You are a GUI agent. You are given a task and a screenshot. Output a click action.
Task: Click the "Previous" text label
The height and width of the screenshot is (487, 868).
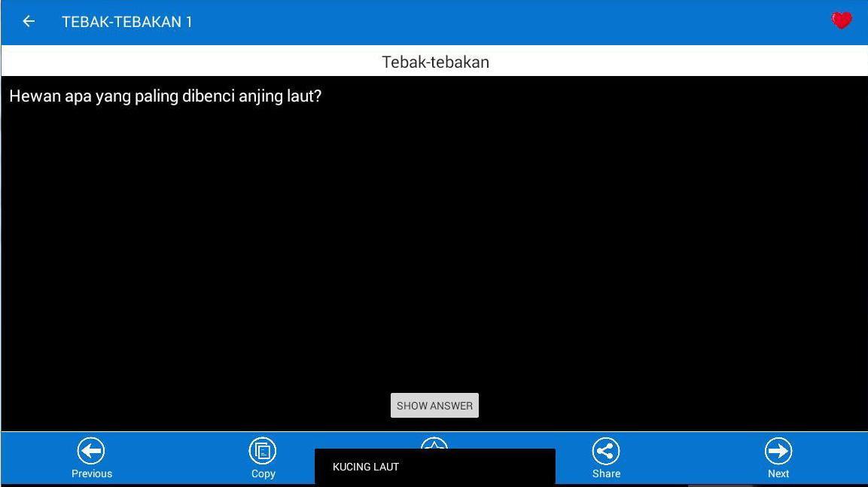click(92, 473)
